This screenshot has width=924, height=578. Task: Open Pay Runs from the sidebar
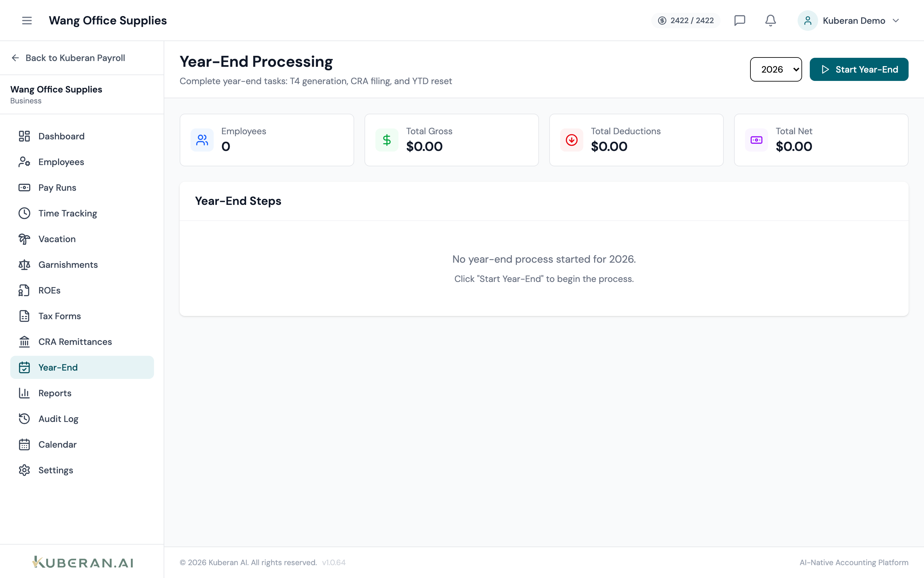point(82,188)
